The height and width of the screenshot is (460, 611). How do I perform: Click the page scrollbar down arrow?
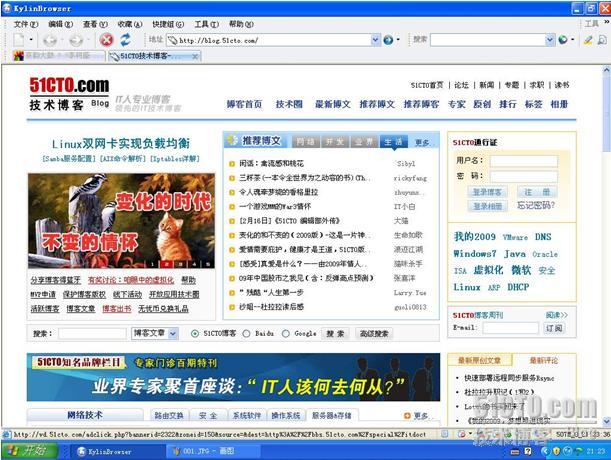tap(606, 422)
